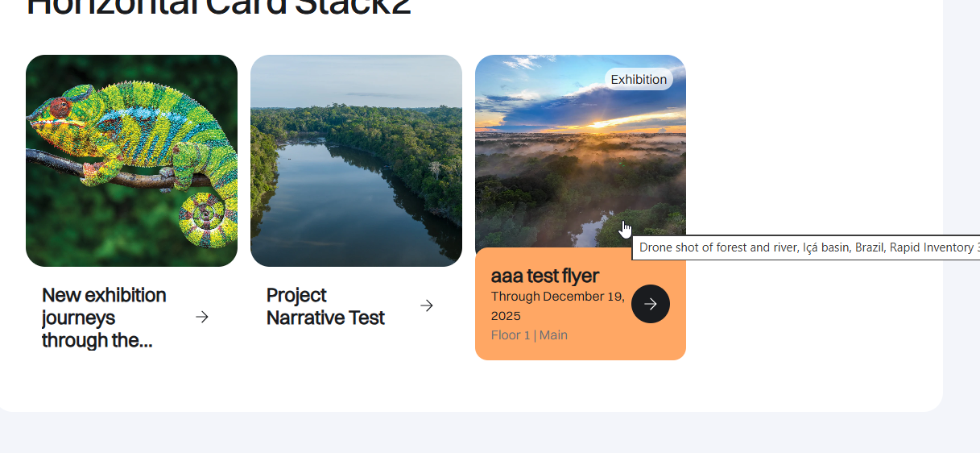Click the Drone shot of forest tooltip

point(807,247)
